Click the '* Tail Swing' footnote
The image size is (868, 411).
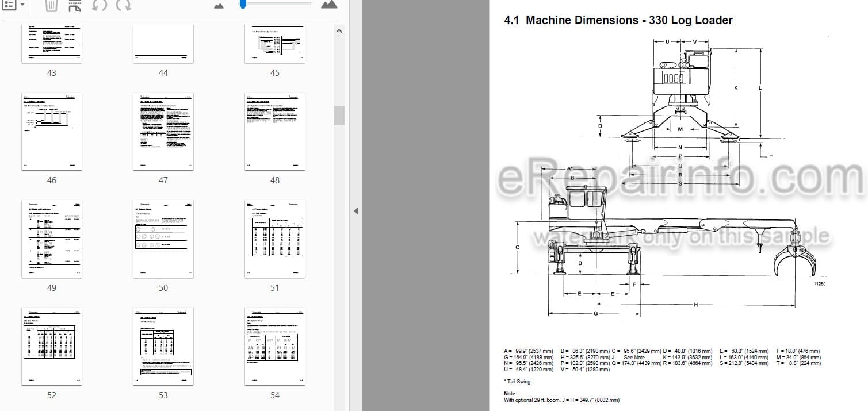(x=517, y=382)
